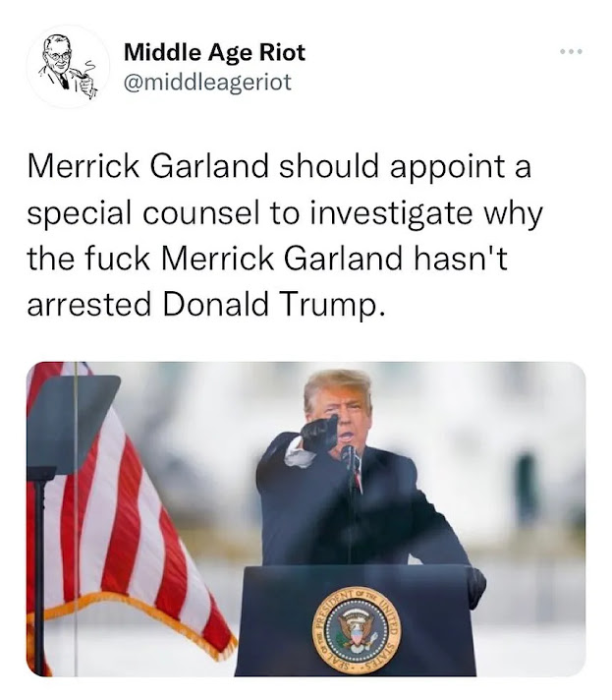Select the tweet's first line about Merrick Garland
The height and width of the screenshot is (700, 612).
pyautogui.click(x=279, y=166)
